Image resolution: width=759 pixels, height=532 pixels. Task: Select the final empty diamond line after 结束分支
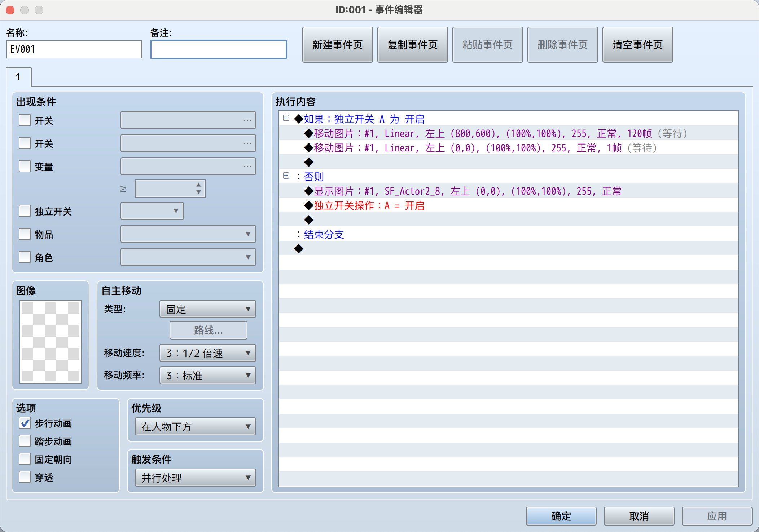point(509,248)
